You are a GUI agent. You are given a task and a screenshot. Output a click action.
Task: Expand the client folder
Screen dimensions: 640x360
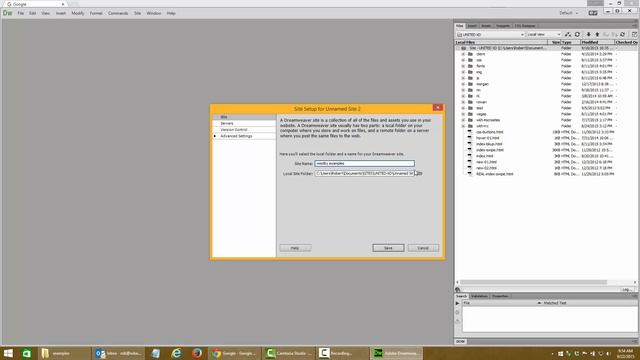coord(463,54)
